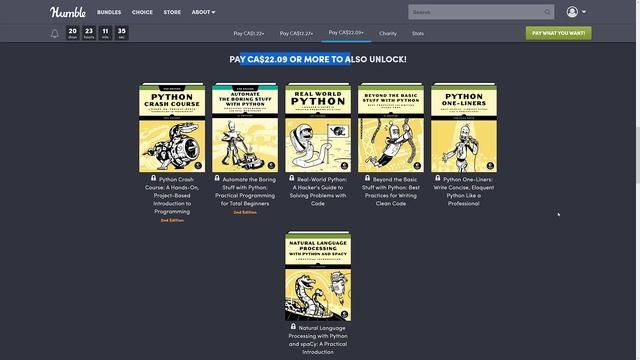640x360 pixels.
Task: Click Python One-Liners title text
Action: (x=464, y=191)
